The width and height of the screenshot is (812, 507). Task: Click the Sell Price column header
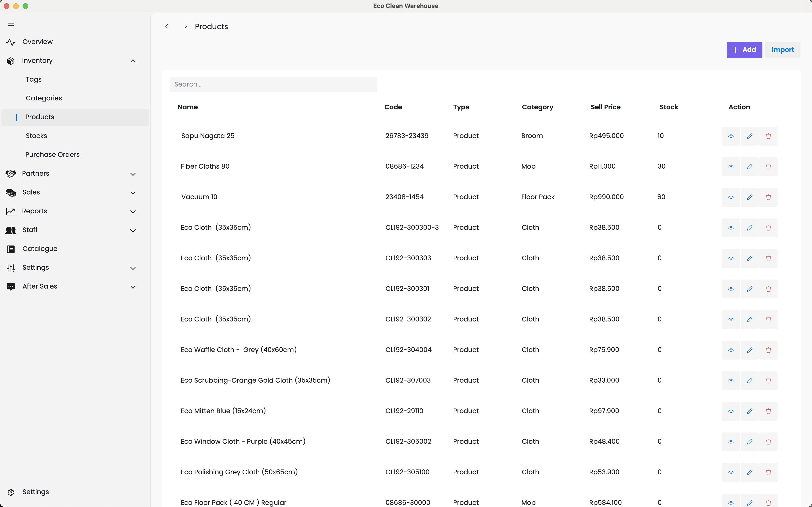tap(605, 107)
